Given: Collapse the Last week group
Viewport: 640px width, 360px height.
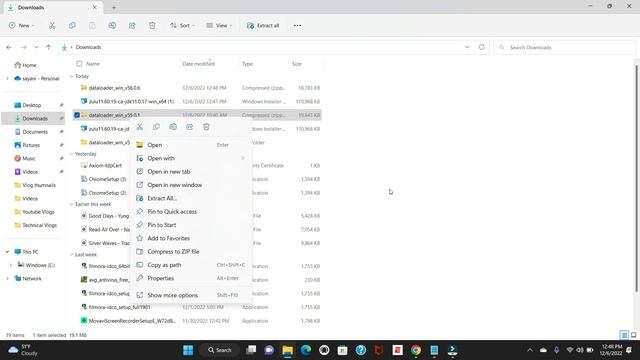Looking at the screenshot, I should pyautogui.click(x=71, y=255).
